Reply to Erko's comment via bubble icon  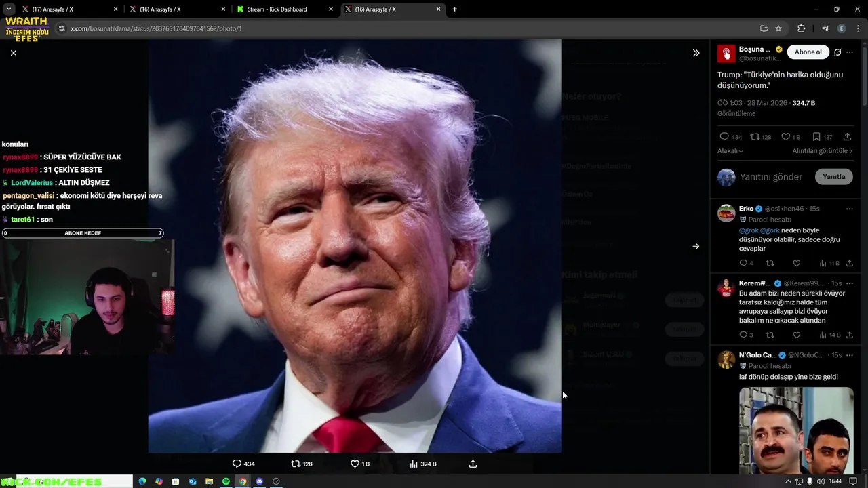tap(743, 263)
